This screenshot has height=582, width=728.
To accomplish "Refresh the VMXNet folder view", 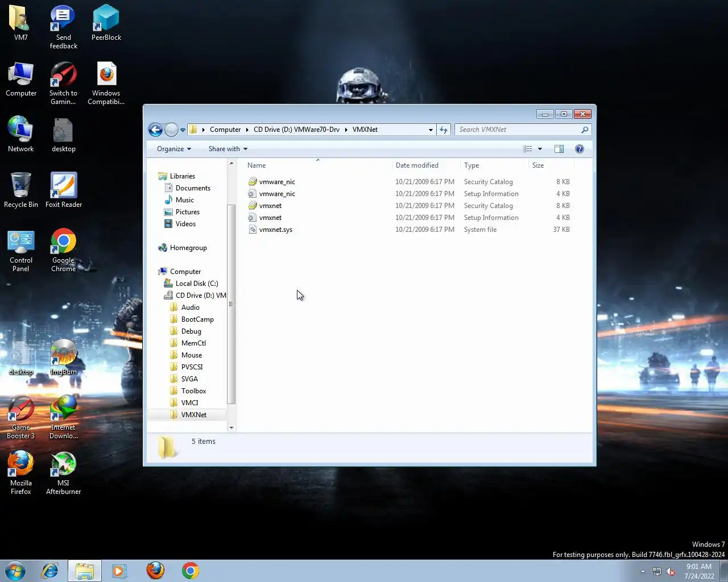I will point(444,130).
